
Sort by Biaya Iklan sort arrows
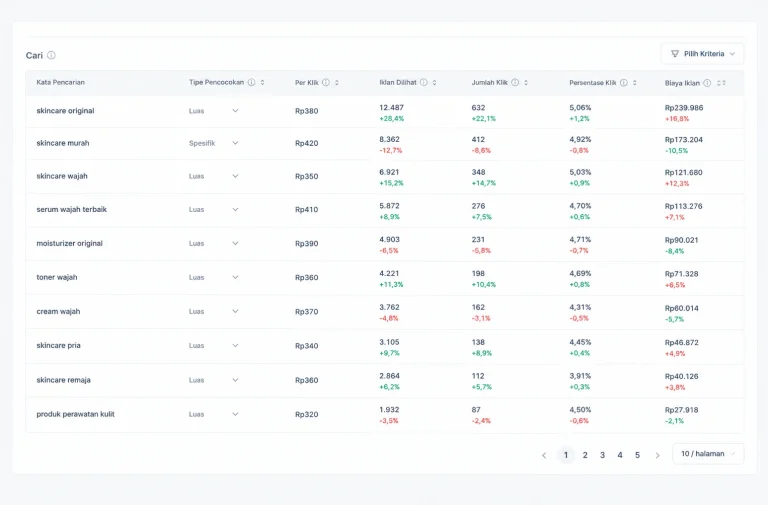tap(721, 83)
